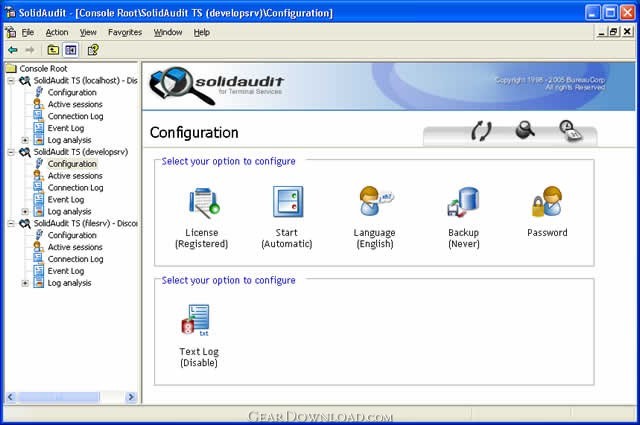Viewport: 640px width, 425px height.
Task: Open the License (Registered) configuration icon
Action: 204,203
